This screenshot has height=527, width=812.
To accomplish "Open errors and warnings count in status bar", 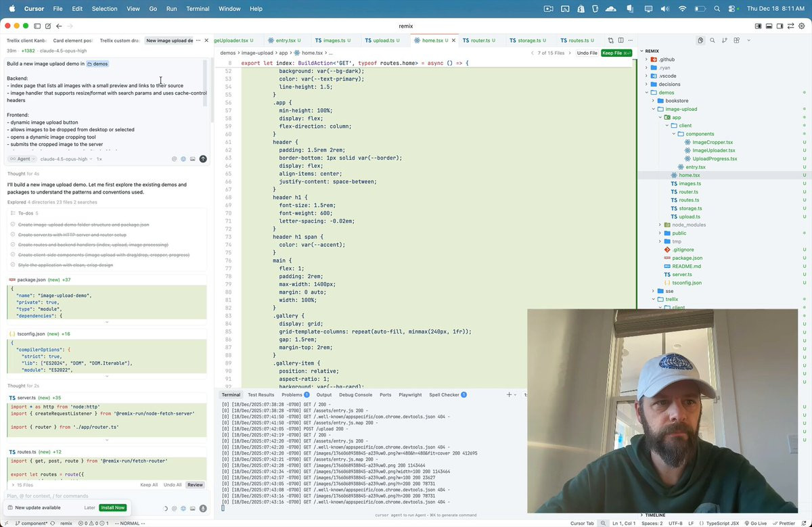I will coord(93,523).
